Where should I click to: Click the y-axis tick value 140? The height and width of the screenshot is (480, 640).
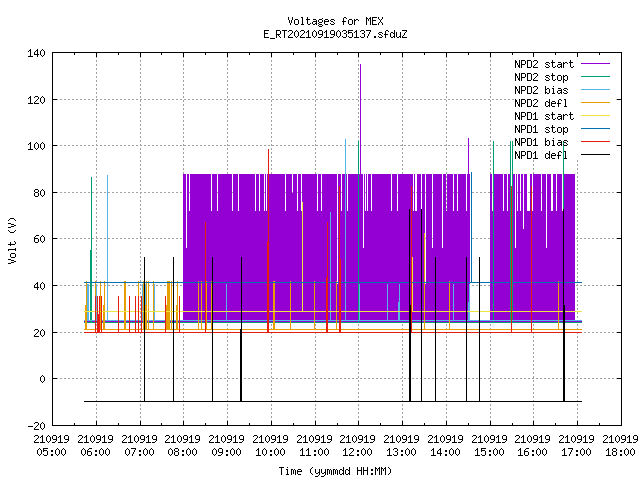(x=36, y=53)
